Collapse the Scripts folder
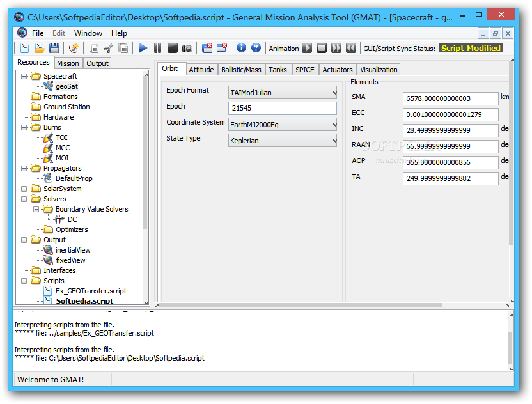Screen dimensions: 532x404 tap(24, 281)
